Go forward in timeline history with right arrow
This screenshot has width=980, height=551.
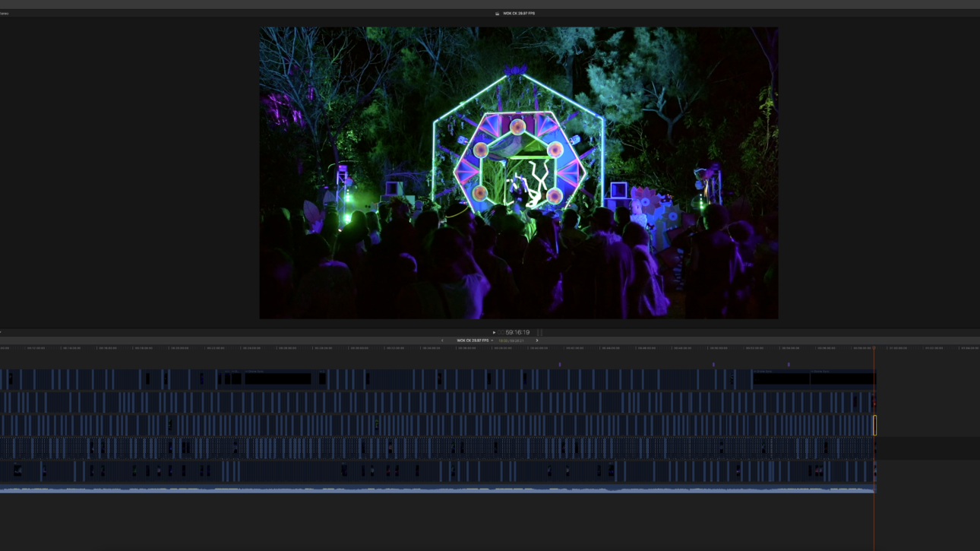pyautogui.click(x=537, y=340)
